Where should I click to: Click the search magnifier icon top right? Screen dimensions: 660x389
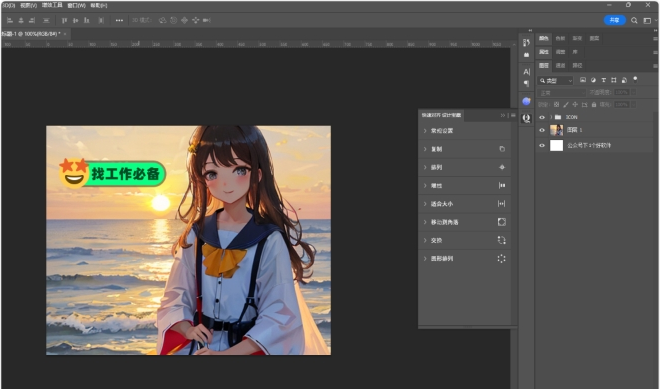coord(634,20)
